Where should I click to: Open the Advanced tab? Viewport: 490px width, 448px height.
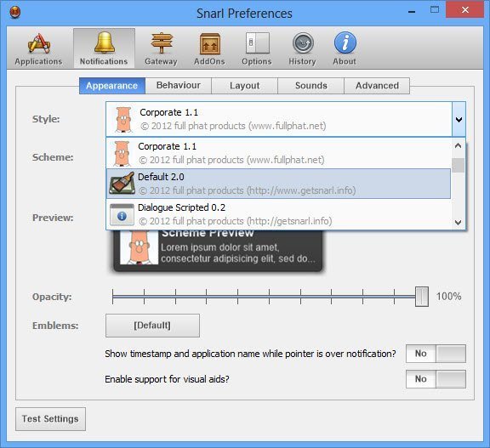(x=377, y=86)
